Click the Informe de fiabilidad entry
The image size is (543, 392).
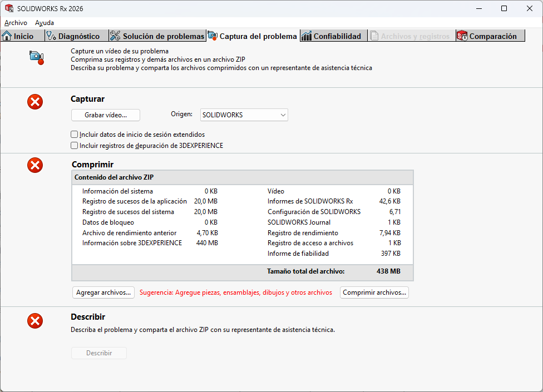coord(298,254)
